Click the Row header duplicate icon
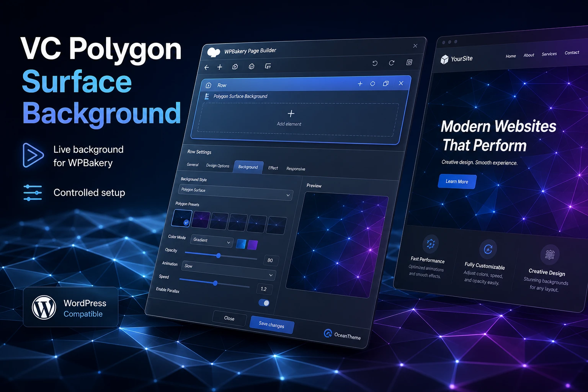This screenshot has width=588, height=392. [385, 83]
